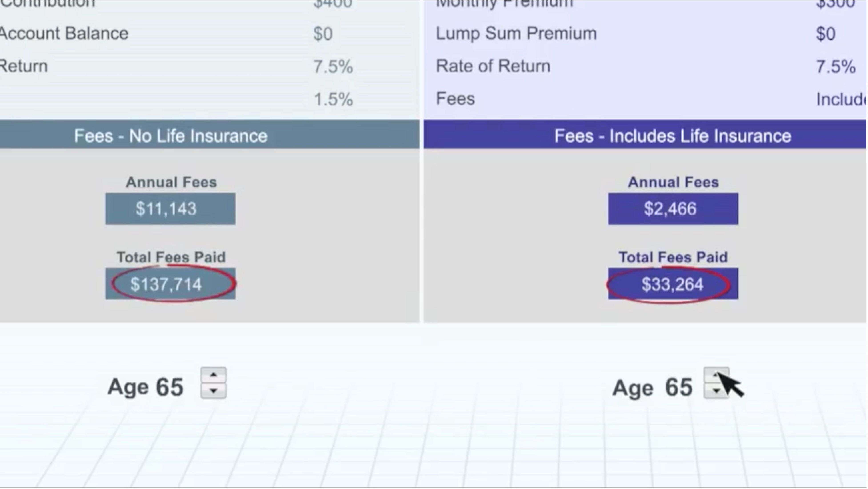The height and width of the screenshot is (489, 868).
Task: Click the Fees row label in right panel
Action: 455,99
